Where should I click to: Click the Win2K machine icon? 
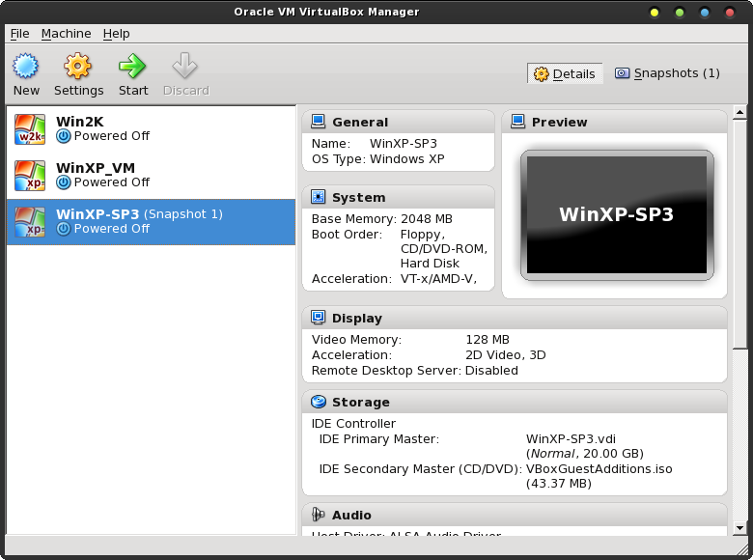pos(30,129)
